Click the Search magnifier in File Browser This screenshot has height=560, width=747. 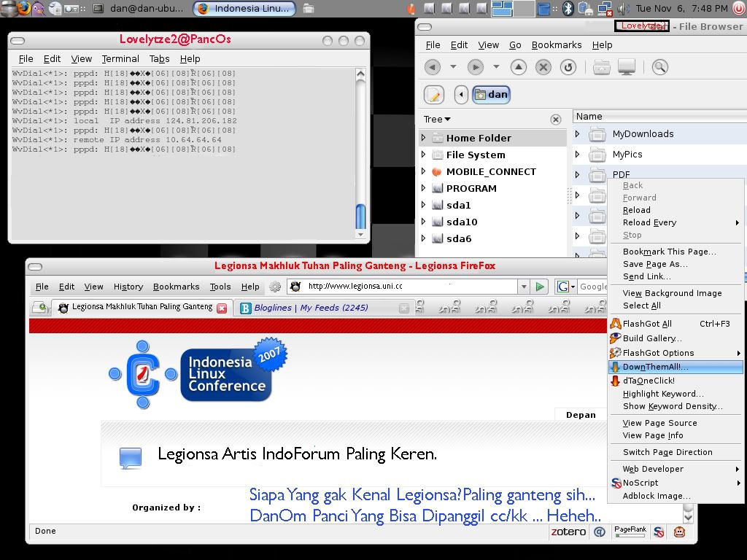click(659, 67)
